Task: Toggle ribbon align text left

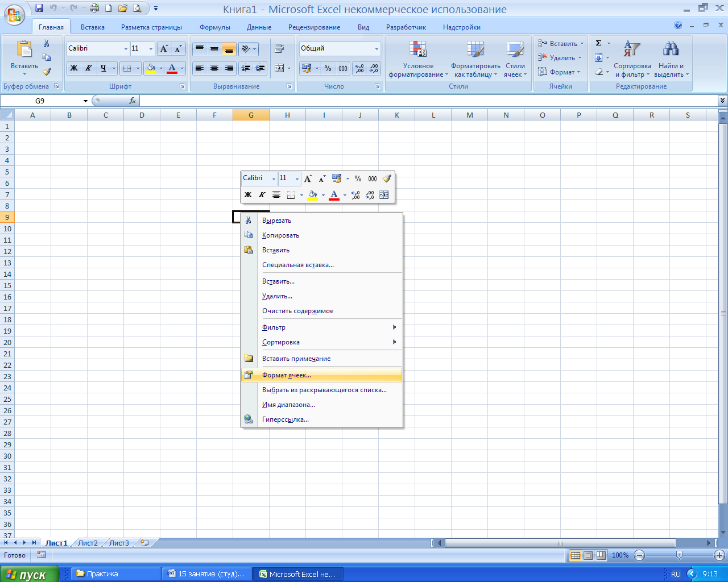Action: coord(200,68)
